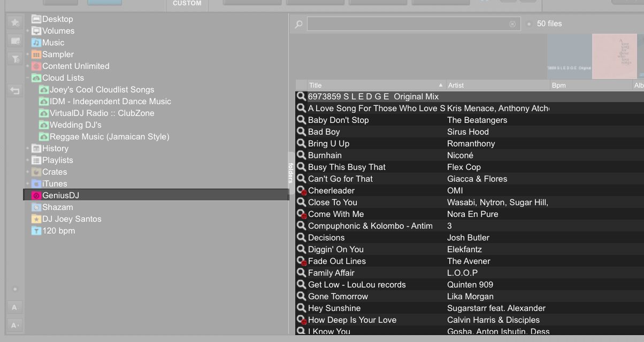The image size is (644, 342).
Task: Select the track Can't Go for That
Action: [470, 179]
